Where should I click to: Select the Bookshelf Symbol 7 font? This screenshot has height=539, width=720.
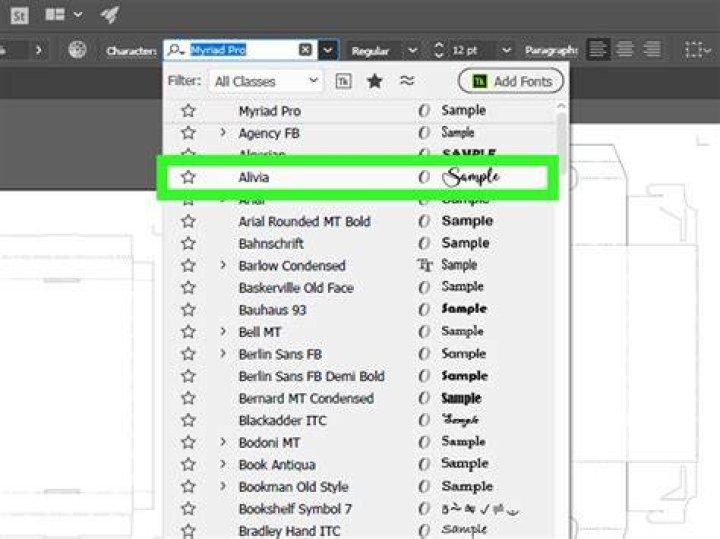pos(295,509)
